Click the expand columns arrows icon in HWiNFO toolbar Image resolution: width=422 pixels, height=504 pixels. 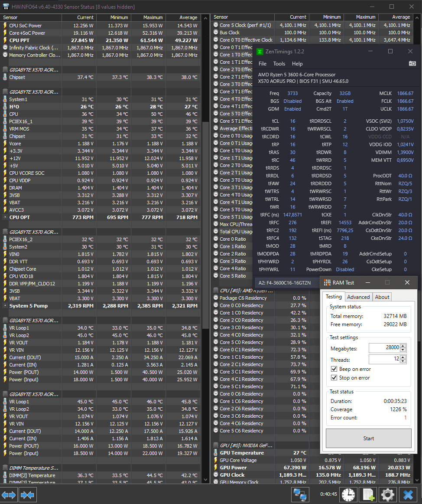tap(9, 495)
